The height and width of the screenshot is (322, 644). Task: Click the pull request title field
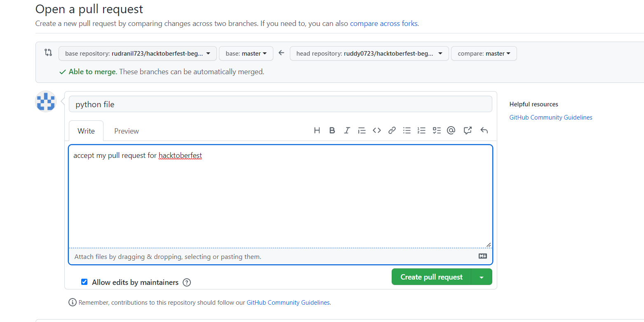coord(280,104)
